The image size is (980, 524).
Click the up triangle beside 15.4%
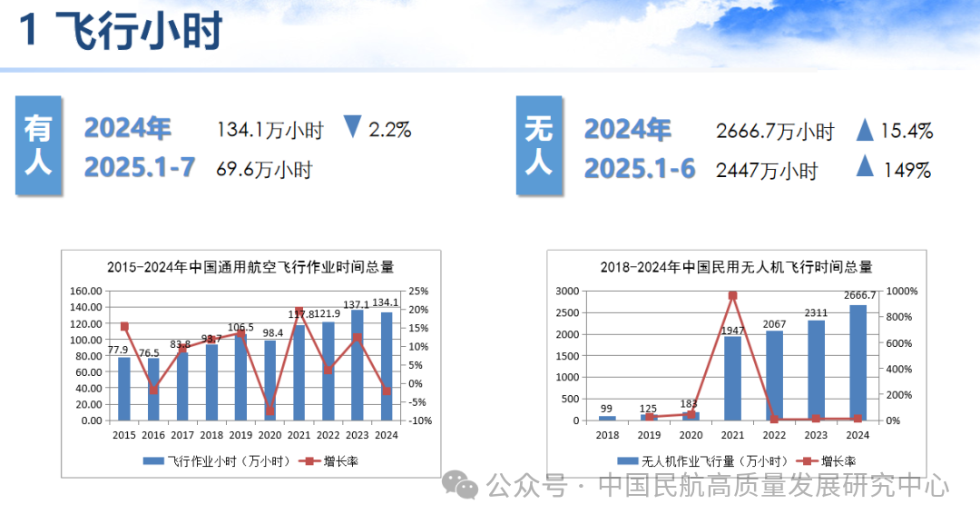(865, 131)
